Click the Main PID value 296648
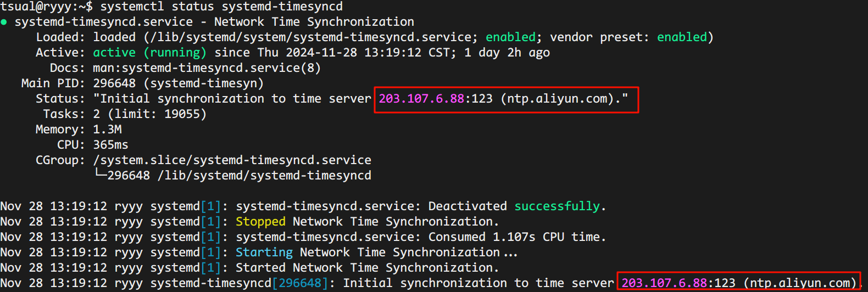Viewport: 868px width, 292px height. click(x=114, y=83)
